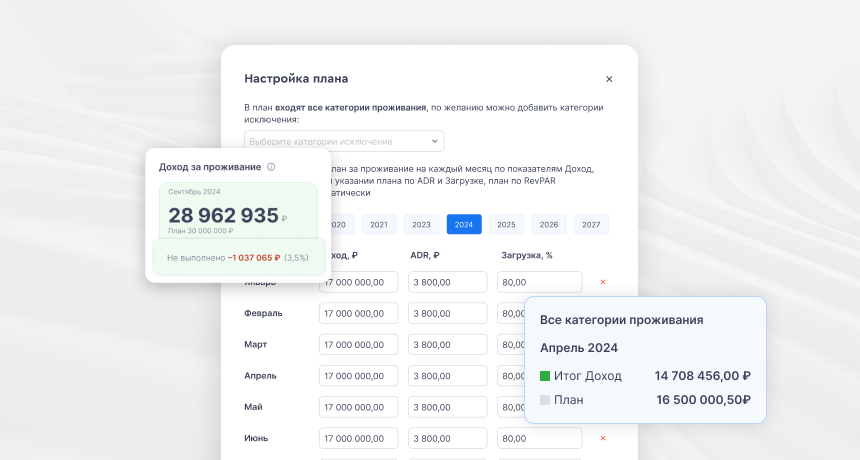Select year 2027 tab
The height and width of the screenshot is (460, 860).
(591, 224)
